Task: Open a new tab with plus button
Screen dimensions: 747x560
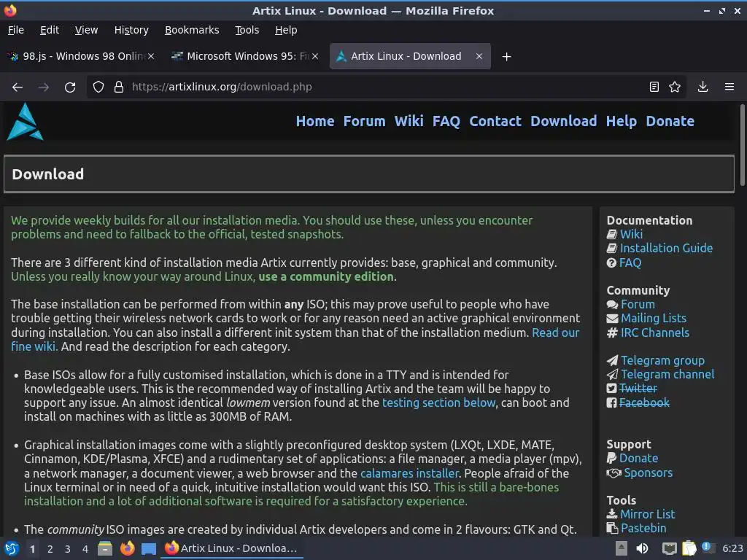Action: (506, 57)
